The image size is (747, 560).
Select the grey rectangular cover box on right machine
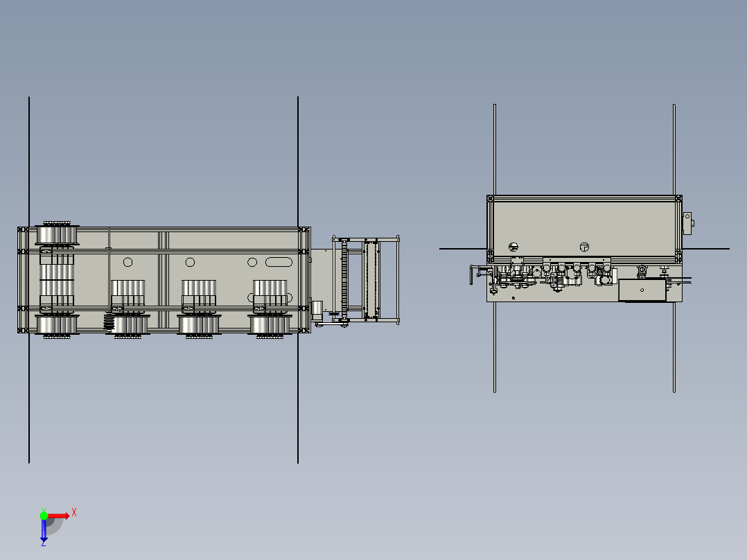[x=642, y=290]
